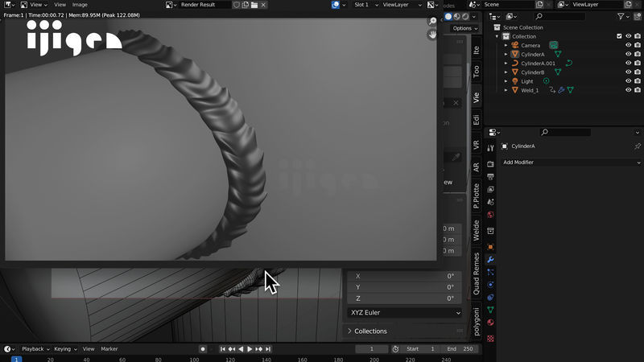644x362 pixels.
Task: Click the End frame 250 field
Action: (x=460, y=349)
